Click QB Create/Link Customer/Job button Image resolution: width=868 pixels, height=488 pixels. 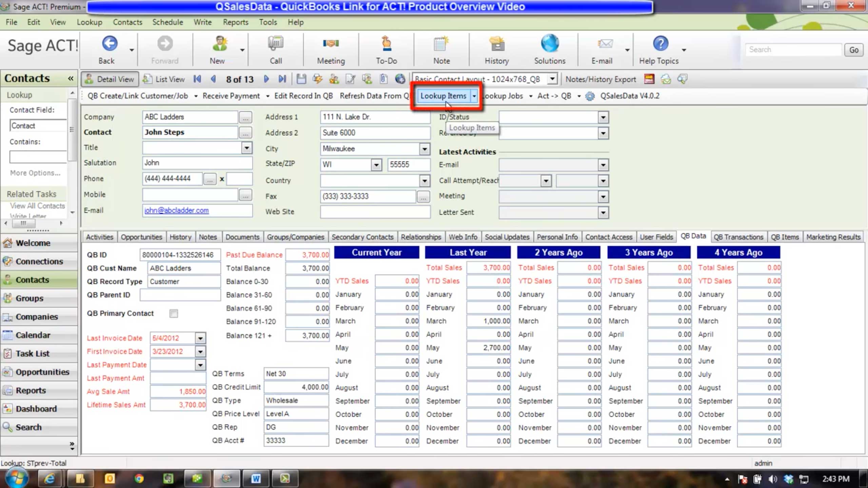tap(138, 96)
